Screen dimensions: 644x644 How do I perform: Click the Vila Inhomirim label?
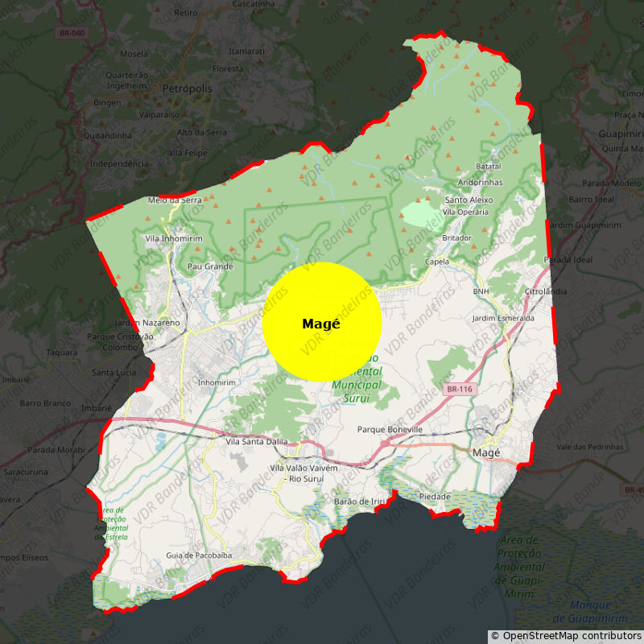[x=173, y=238]
